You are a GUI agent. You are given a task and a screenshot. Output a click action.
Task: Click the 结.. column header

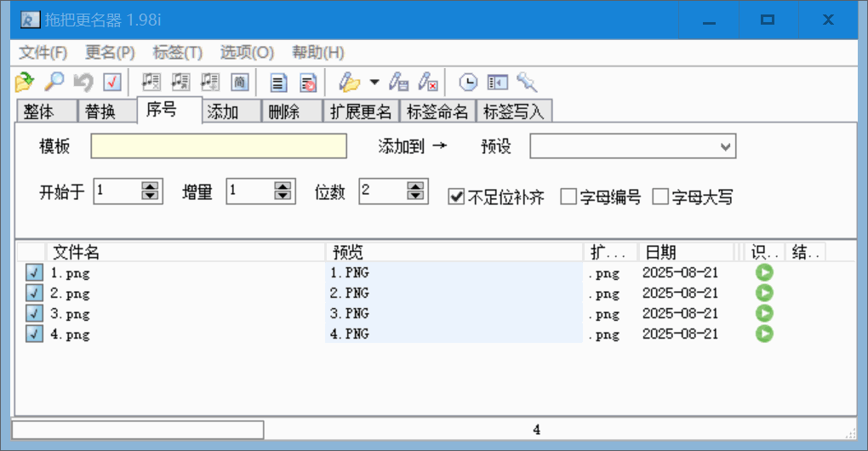[x=805, y=253]
